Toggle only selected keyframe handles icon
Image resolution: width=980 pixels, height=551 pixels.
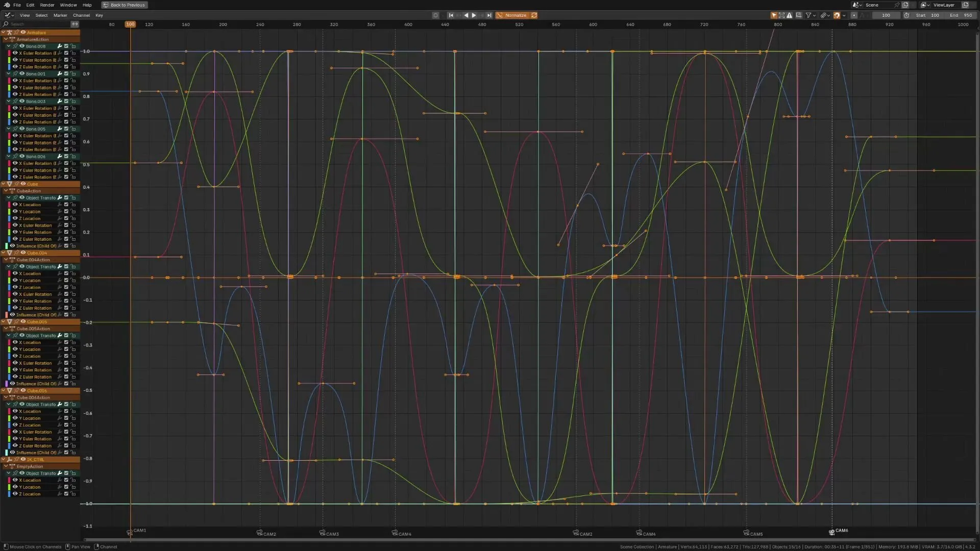(x=781, y=15)
